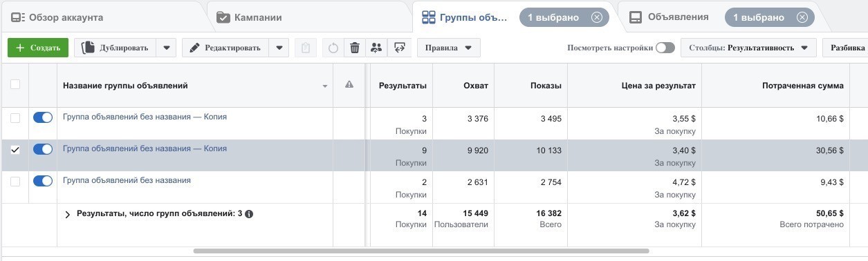Clear selection on Группы объявлений tab
The height and width of the screenshot is (261, 868).
click(597, 17)
